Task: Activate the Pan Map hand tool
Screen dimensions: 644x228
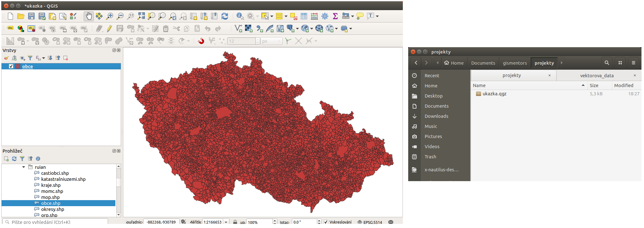Action: [89, 16]
